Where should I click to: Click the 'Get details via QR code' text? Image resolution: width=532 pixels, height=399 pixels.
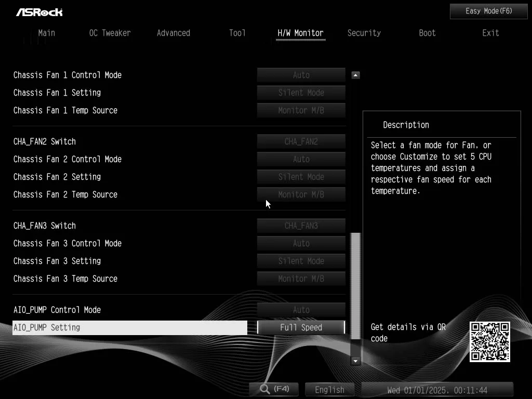pos(408,332)
